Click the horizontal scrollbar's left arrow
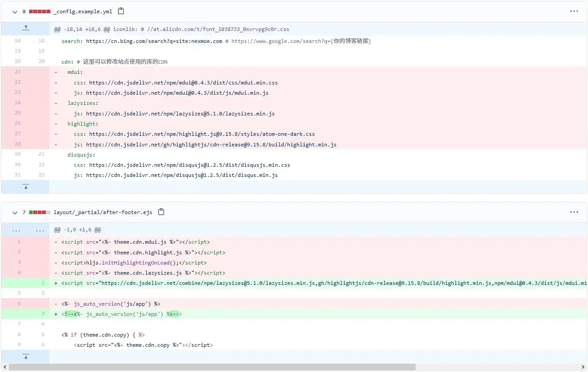This screenshot has width=588, height=372. pyautogui.click(x=5, y=367)
